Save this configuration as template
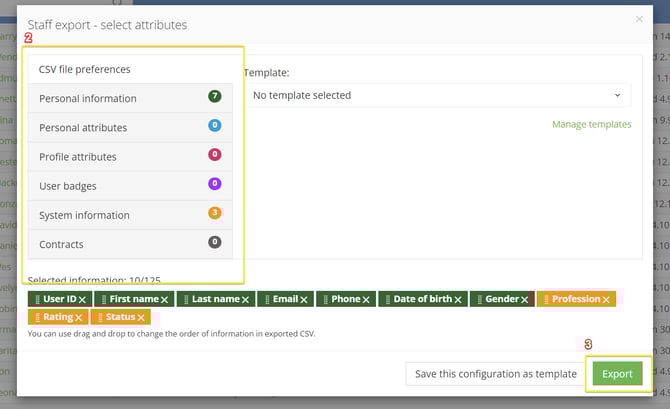The height and width of the screenshot is (409, 670). [x=495, y=374]
